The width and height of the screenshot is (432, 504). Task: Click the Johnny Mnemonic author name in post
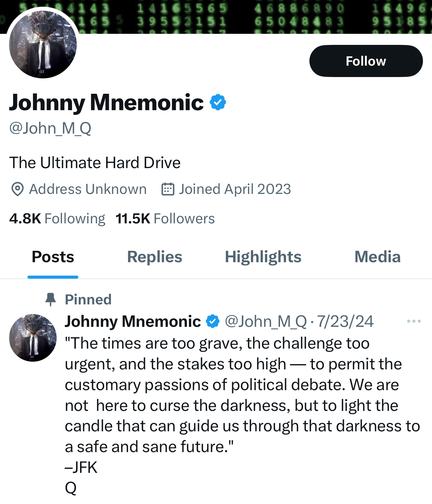click(x=133, y=321)
